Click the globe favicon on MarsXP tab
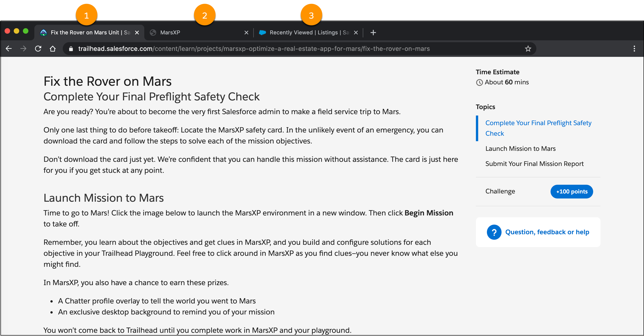 153,33
